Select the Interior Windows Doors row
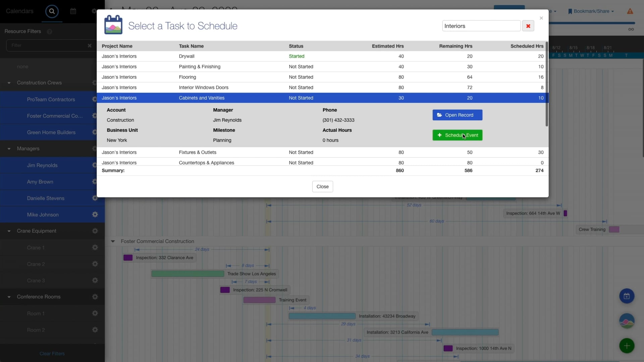Screen dimensions: 644x362 click(321, 87)
